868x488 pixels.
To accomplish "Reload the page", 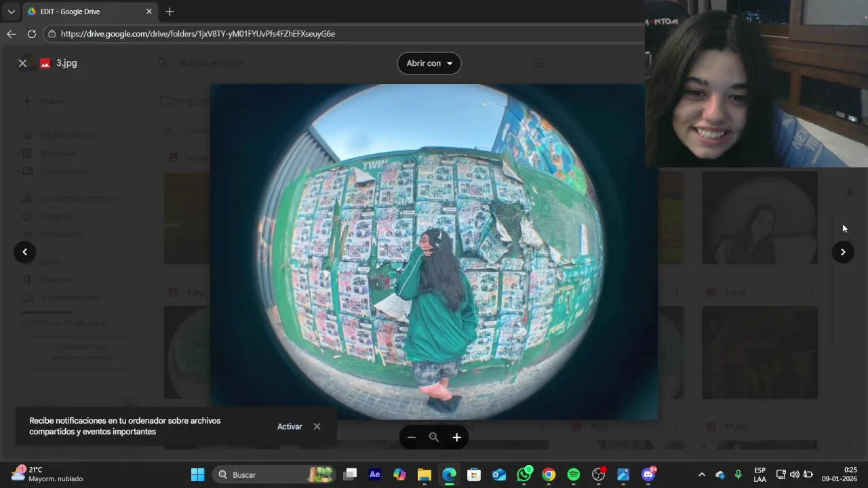I will tap(32, 33).
